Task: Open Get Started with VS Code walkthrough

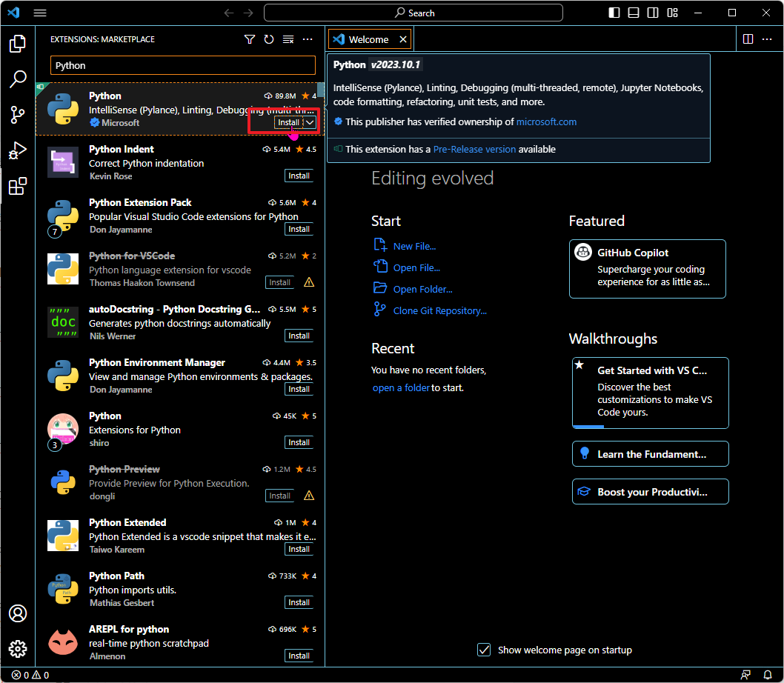Action: (650, 393)
